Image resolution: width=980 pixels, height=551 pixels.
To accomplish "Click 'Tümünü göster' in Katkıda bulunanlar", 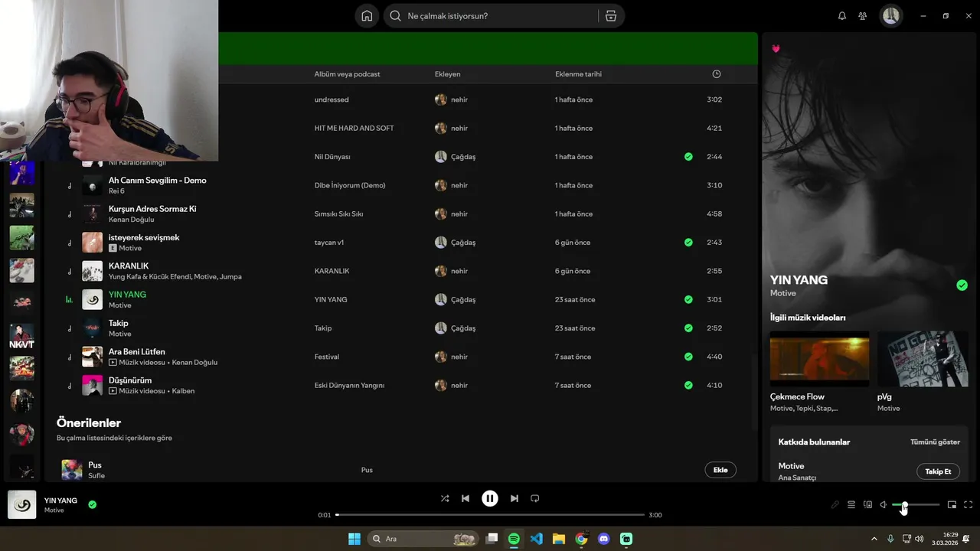I will (x=935, y=442).
